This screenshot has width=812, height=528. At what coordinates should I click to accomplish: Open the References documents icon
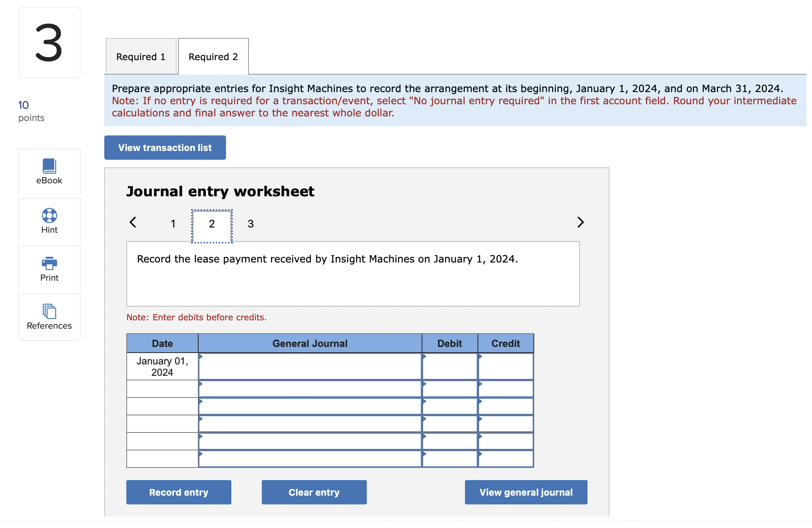point(49,311)
